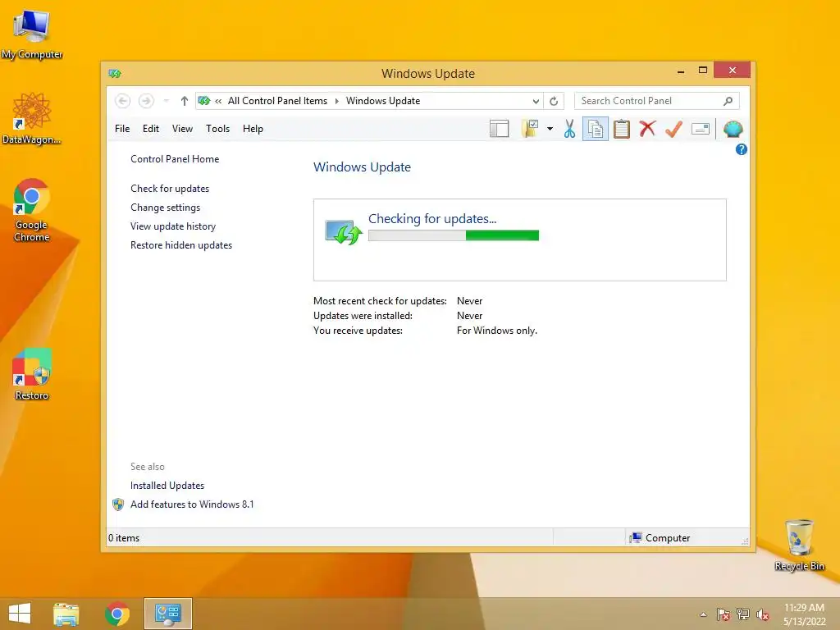The image size is (840, 630).
Task: Open the Edit menu
Action: (151, 129)
